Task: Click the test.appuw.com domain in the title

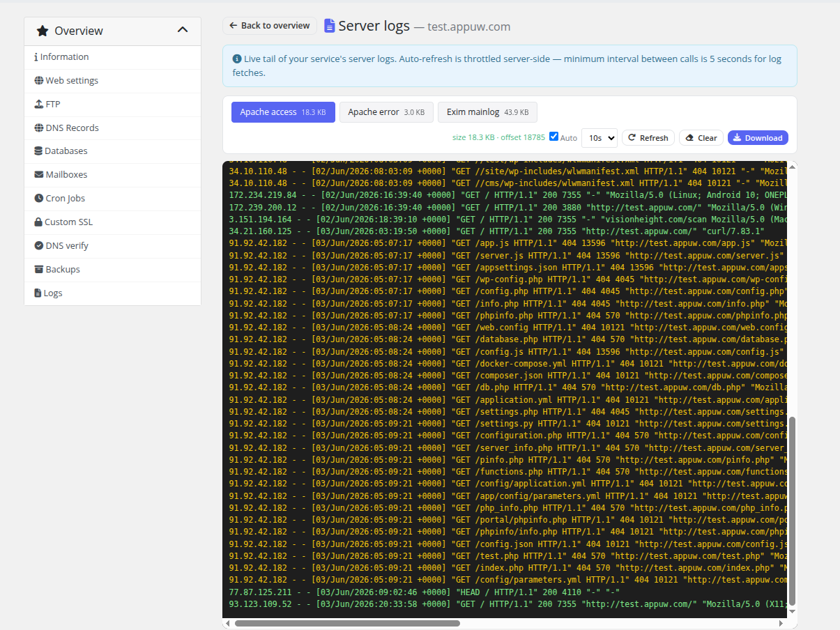Action: [469, 27]
